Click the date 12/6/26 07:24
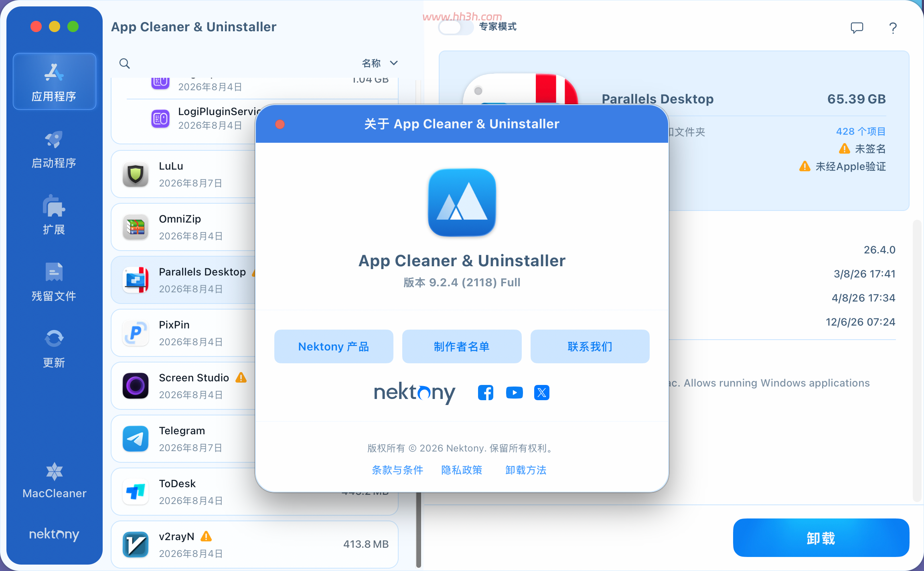This screenshot has width=924, height=571. pyautogui.click(x=861, y=322)
